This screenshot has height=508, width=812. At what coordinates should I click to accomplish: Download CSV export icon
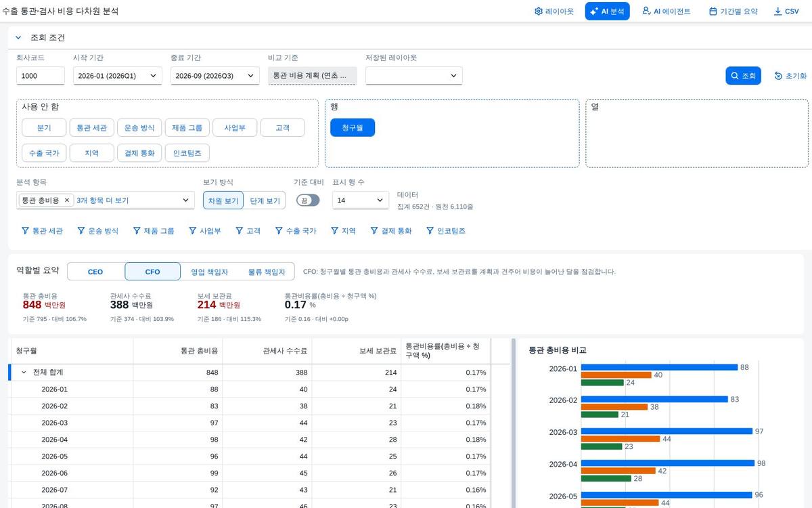click(777, 12)
